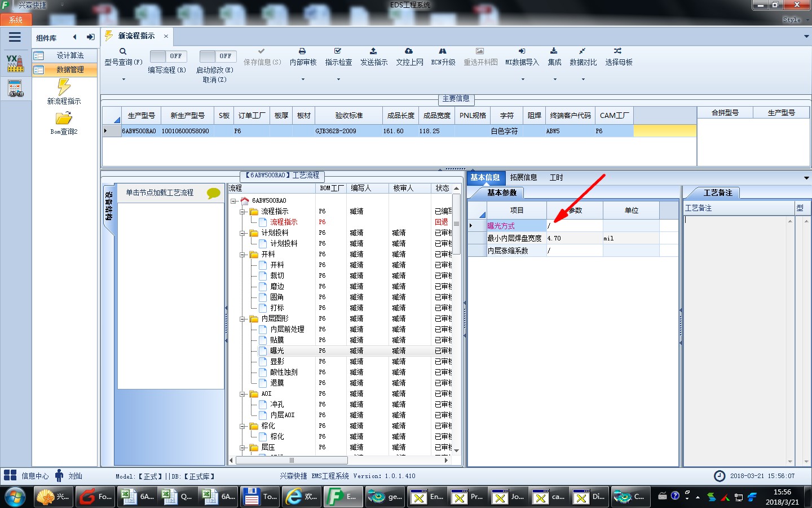The width and height of the screenshot is (812, 508).
Task: Click GJB362B-2009 cell in main info
Action: click(349, 131)
